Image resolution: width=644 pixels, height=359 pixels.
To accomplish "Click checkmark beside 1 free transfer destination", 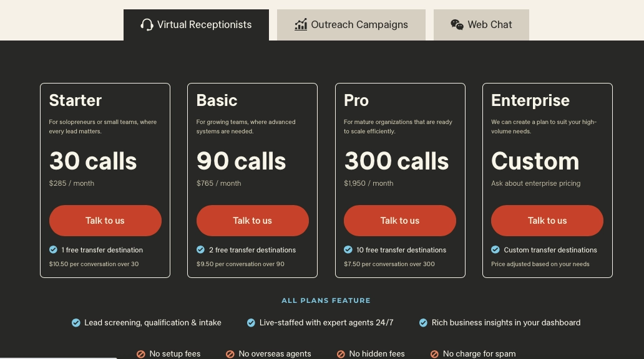I will pos(54,249).
